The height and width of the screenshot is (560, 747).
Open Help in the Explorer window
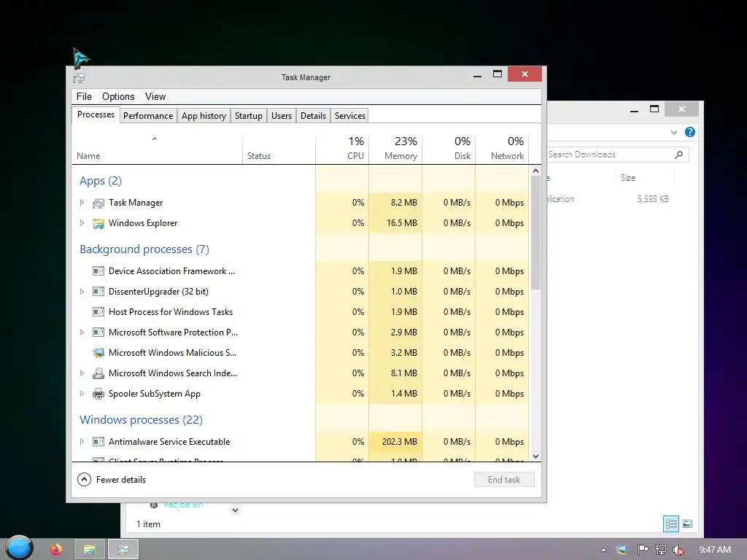click(690, 132)
